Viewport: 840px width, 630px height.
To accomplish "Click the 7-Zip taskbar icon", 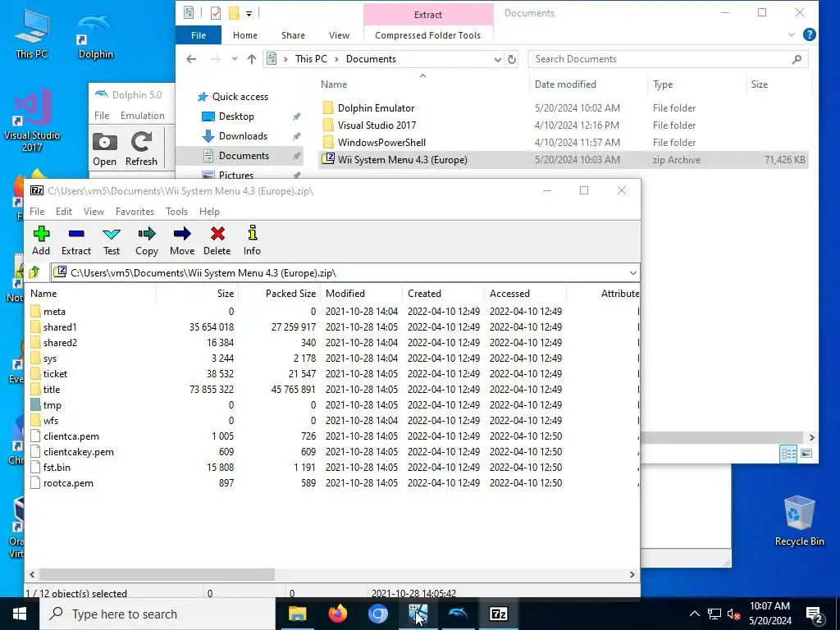I will [498, 614].
